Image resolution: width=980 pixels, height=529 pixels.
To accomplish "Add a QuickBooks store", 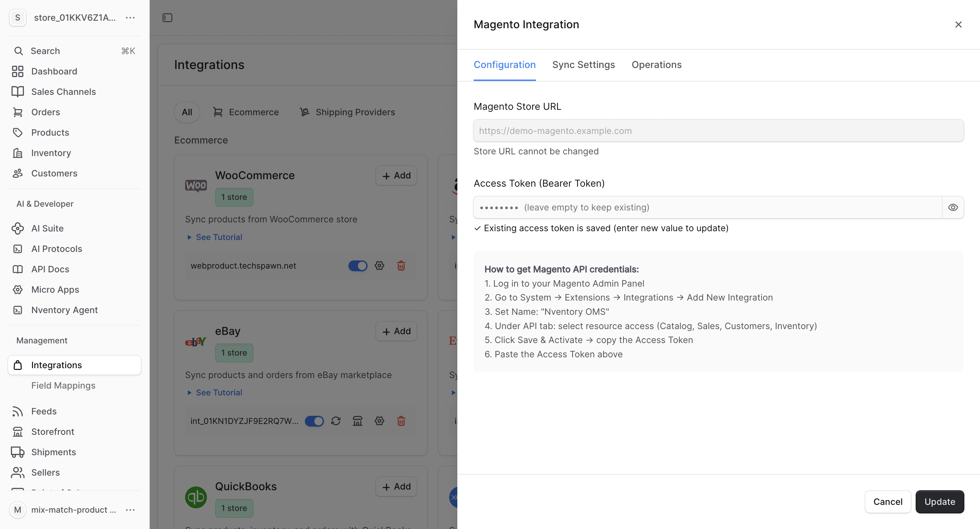I will (x=396, y=487).
